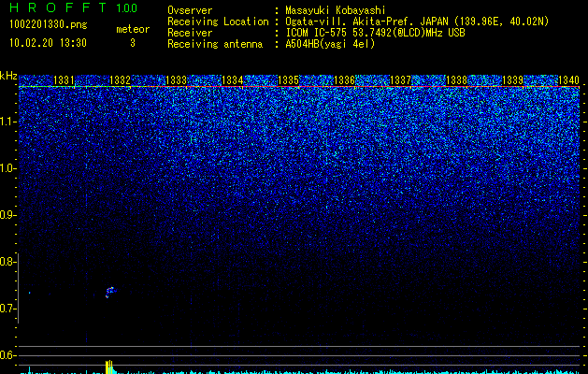The image size is (588, 374).
Task: Click the 1332 time marker
Action: [x=120, y=79]
